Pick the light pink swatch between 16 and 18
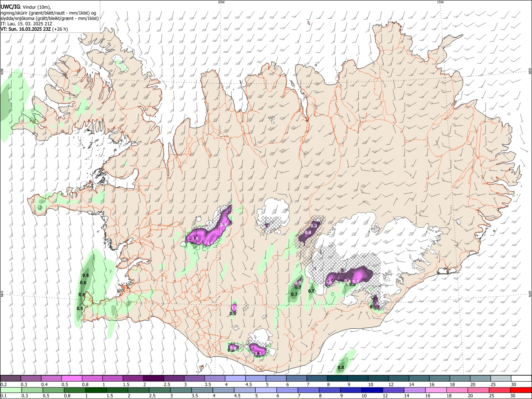Viewport: 532px width, 399px height. 437,390
